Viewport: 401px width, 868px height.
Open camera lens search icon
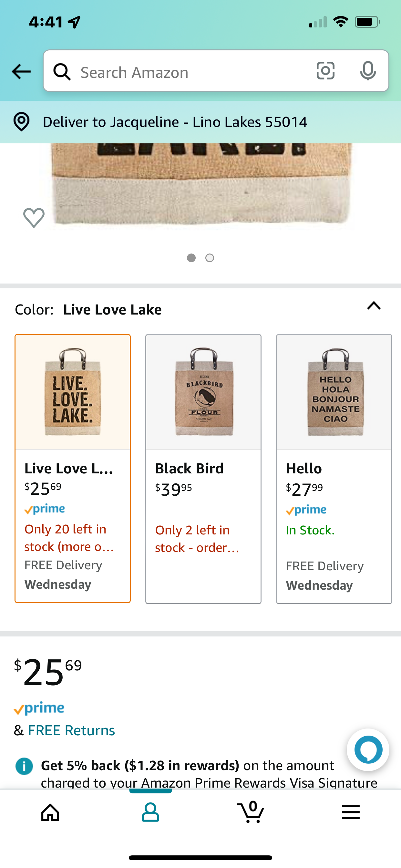(x=325, y=71)
